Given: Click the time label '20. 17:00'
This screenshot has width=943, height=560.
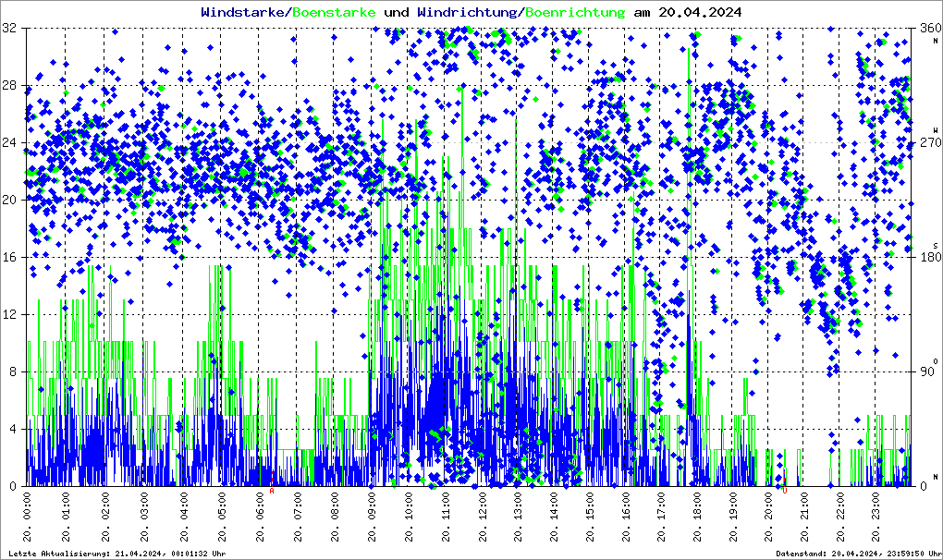Looking at the screenshot, I should (x=662, y=517).
